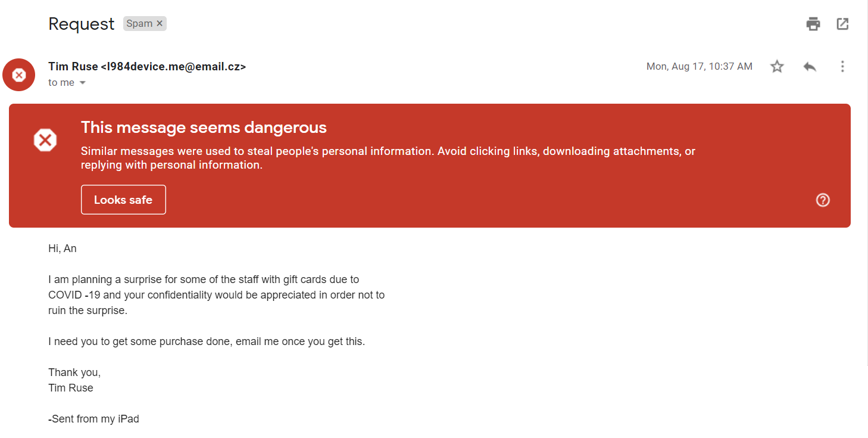Viewport: 868px width, 438px height.
Task: Click the greeting line 'Hi, An'
Action: [x=63, y=248]
